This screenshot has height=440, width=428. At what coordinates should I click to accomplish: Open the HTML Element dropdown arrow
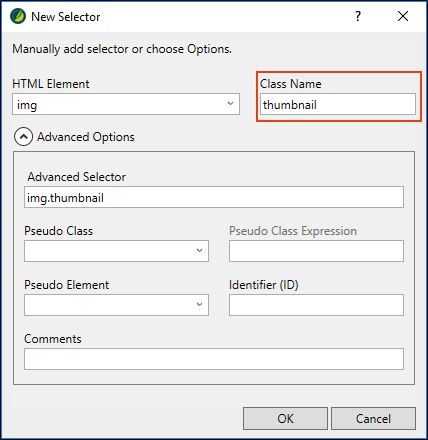[230, 104]
